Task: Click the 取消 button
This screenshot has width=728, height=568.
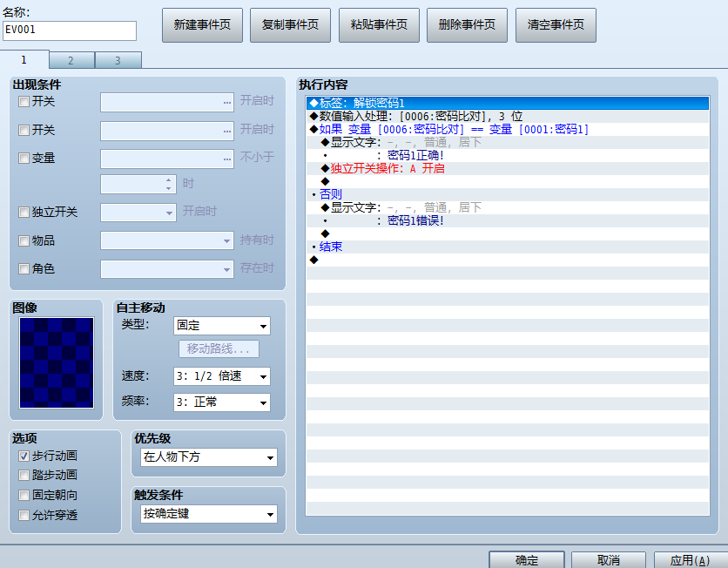Action: [x=609, y=560]
